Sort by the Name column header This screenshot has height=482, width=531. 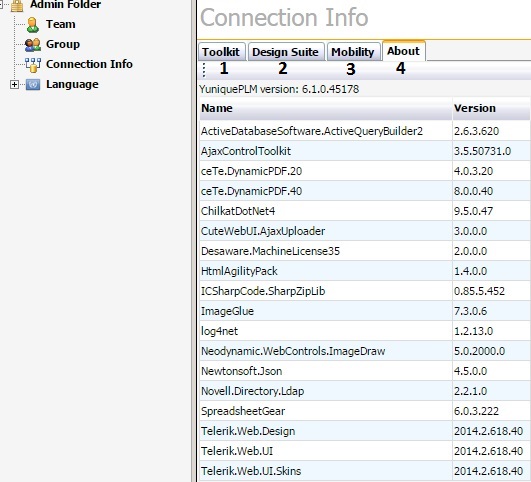click(325, 108)
